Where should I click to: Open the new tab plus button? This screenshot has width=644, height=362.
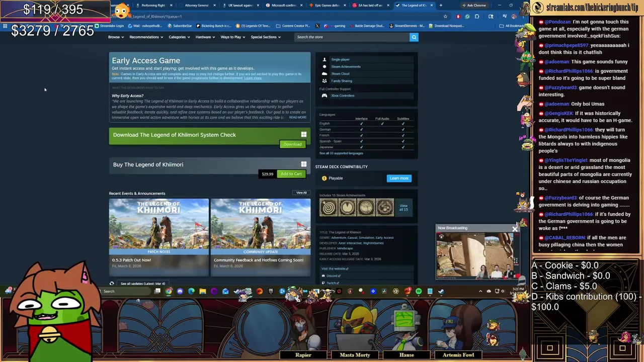click(x=441, y=6)
